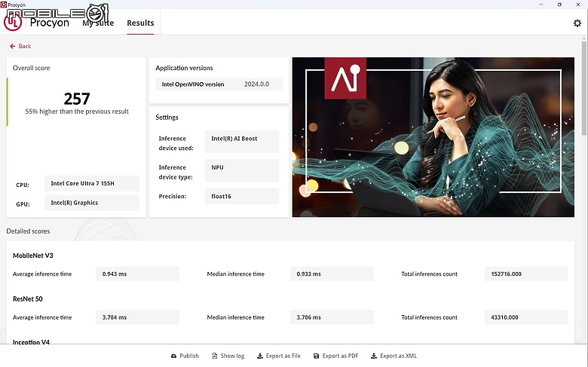Choose Export as XML

394,356
